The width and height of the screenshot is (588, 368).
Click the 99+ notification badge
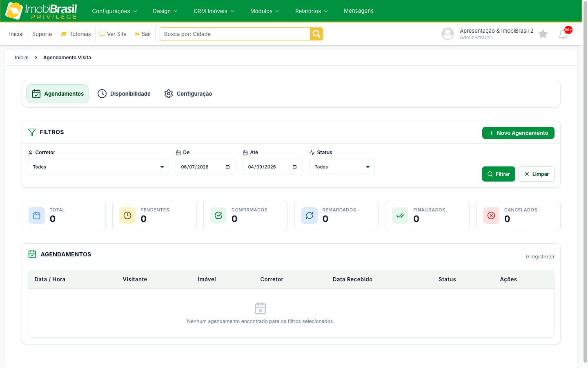(x=568, y=30)
